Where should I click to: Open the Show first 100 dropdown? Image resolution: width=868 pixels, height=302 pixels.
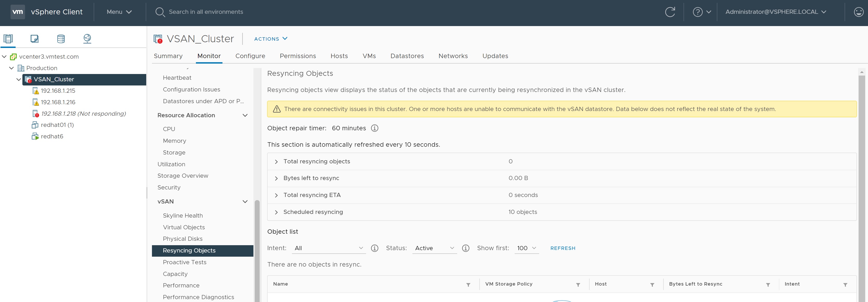tap(526, 248)
